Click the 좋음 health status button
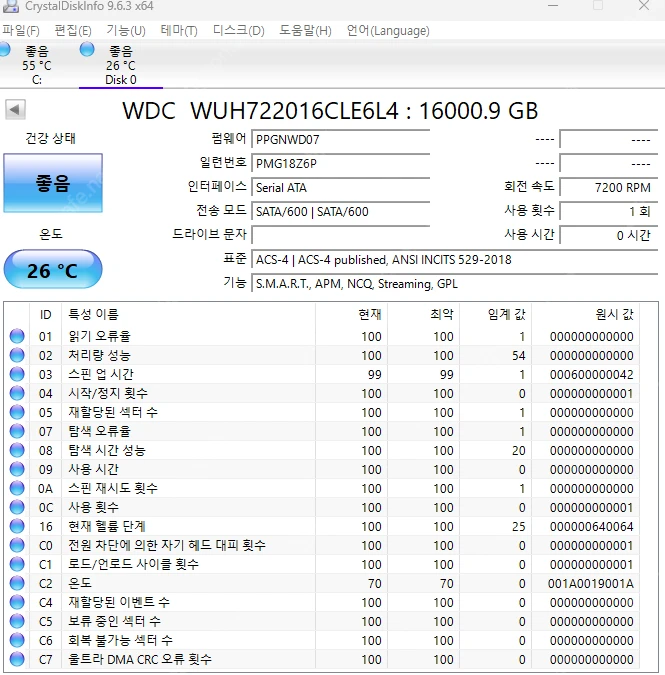Screen dimensions: 665x675 pos(53,183)
